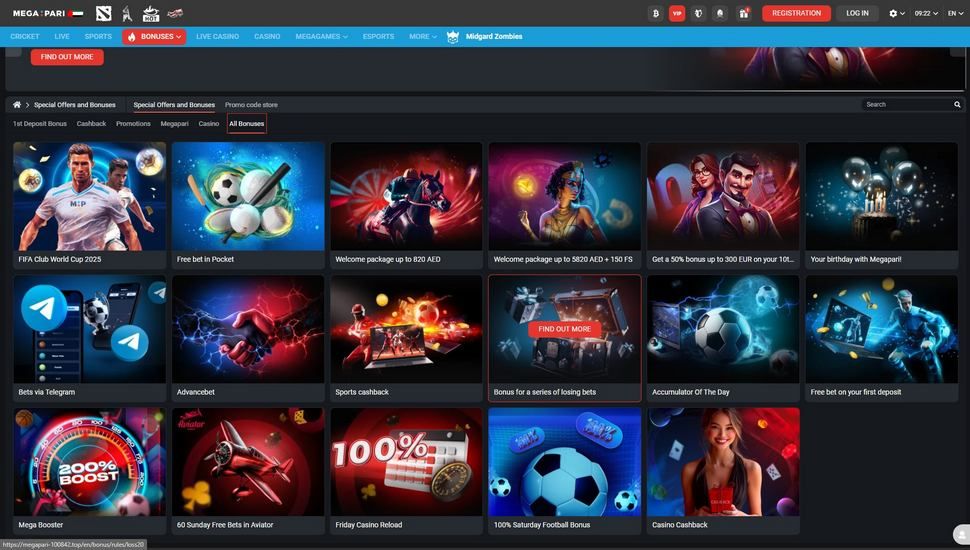Open the Casino Cashback card
Image resolution: width=970 pixels, height=550 pixels.
coord(723,471)
